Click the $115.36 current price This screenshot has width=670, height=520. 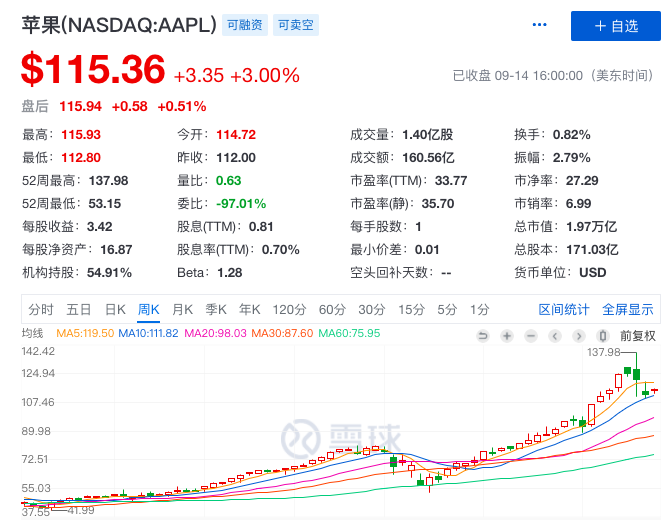[x=93, y=69]
